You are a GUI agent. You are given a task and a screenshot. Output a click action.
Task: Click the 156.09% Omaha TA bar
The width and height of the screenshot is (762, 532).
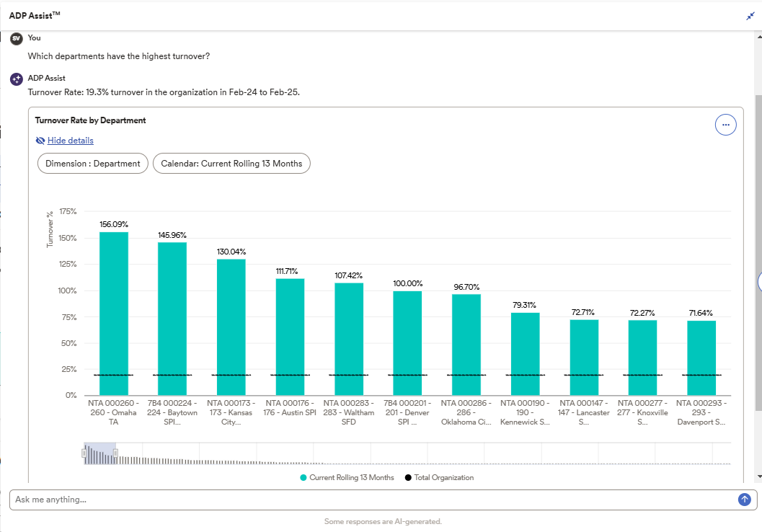[114, 310]
